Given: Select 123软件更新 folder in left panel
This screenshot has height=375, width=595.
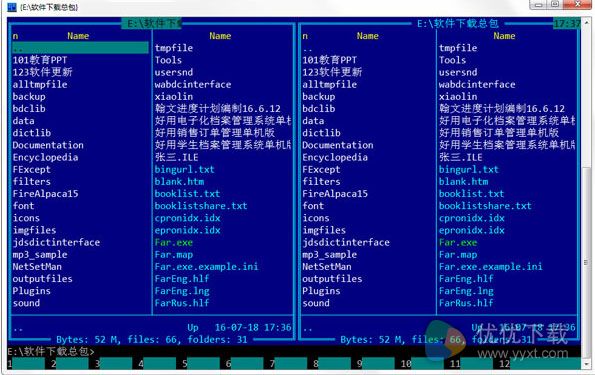Looking at the screenshot, I should [42, 72].
